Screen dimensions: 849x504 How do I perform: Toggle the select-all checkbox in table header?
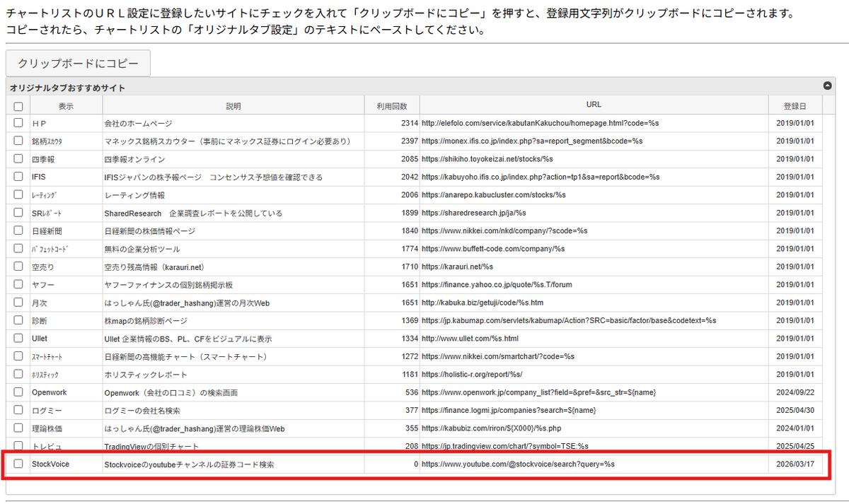18,107
